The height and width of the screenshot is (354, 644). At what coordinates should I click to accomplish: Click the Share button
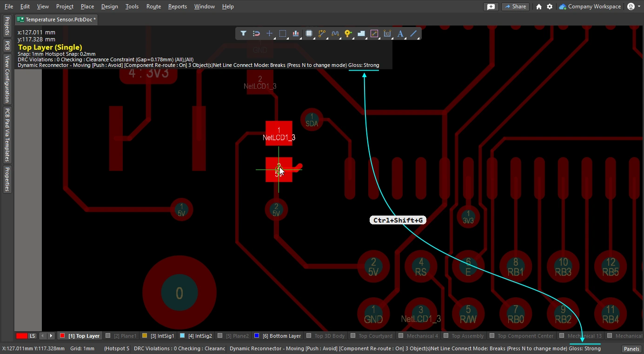pos(515,7)
